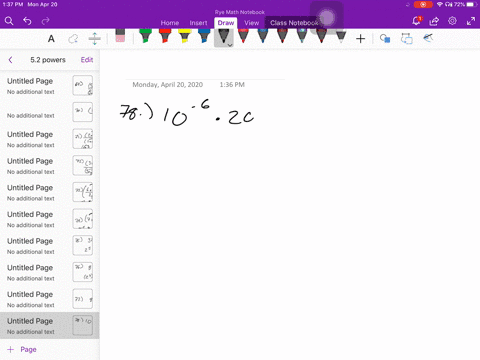Undo the last action
Screen dimensions: 480x360
click(27, 21)
